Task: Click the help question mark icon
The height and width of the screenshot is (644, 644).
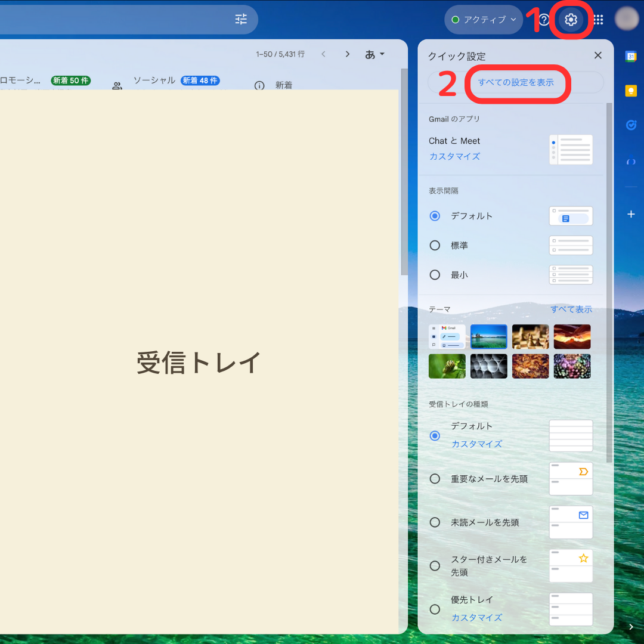Action: pos(544,19)
